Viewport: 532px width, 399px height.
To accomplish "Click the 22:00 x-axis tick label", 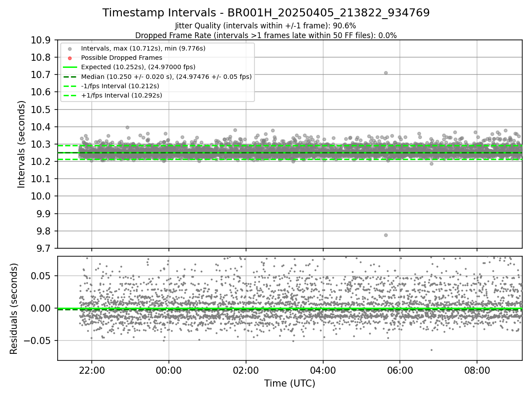I will [x=92, y=370].
